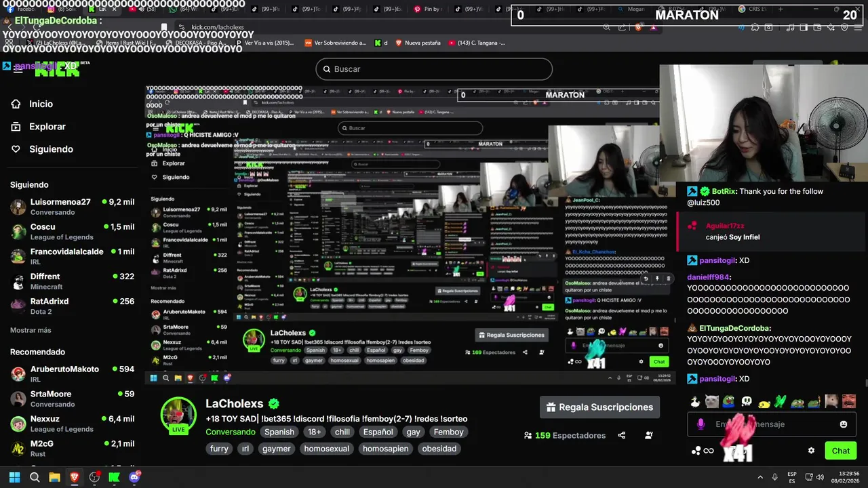Click the ESP language indicator
Image resolution: width=868 pixels, height=488 pixels.
point(792,477)
